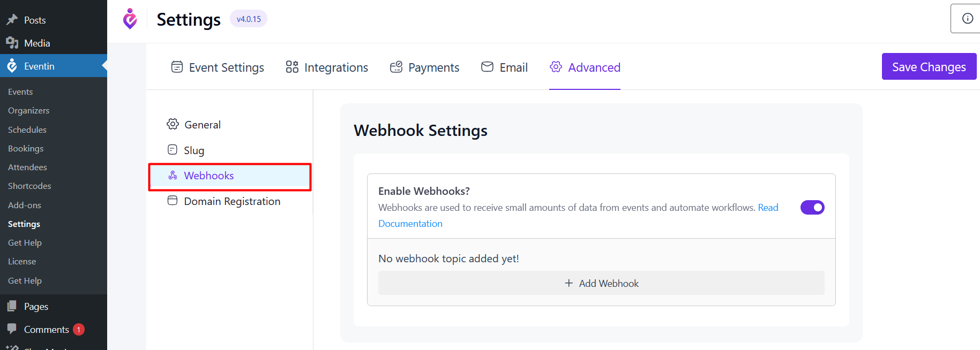This screenshot has height=350, width=980.
Task: Click the comments notification badge
Action: point(79,329)
